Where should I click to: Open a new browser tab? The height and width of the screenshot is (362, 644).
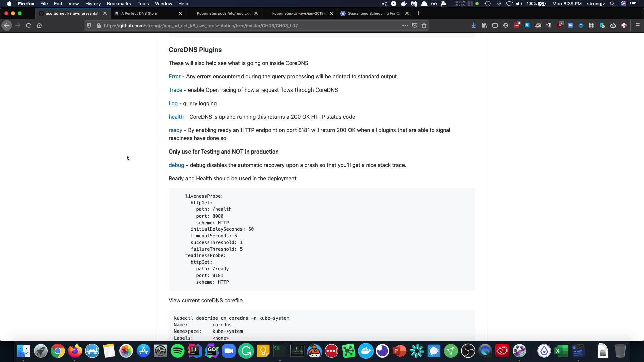coord(418,13)
